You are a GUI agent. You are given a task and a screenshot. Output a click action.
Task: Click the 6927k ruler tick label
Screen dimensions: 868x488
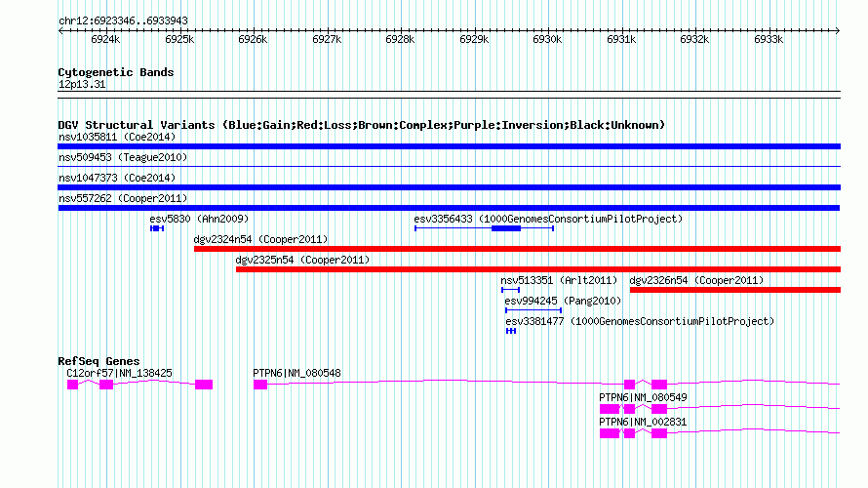click(327, 39)
